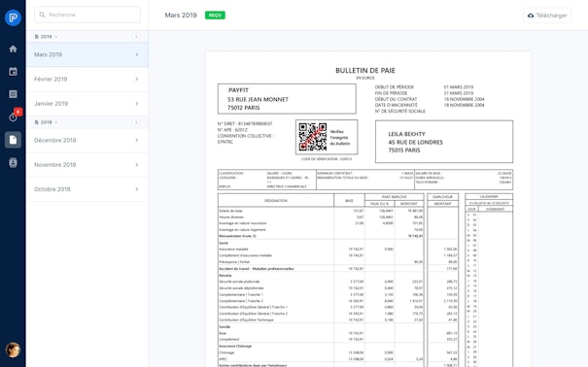This screenshot has width=588, height=367.
Task: Click the PayFit logo icon
Action: (13, 17)
